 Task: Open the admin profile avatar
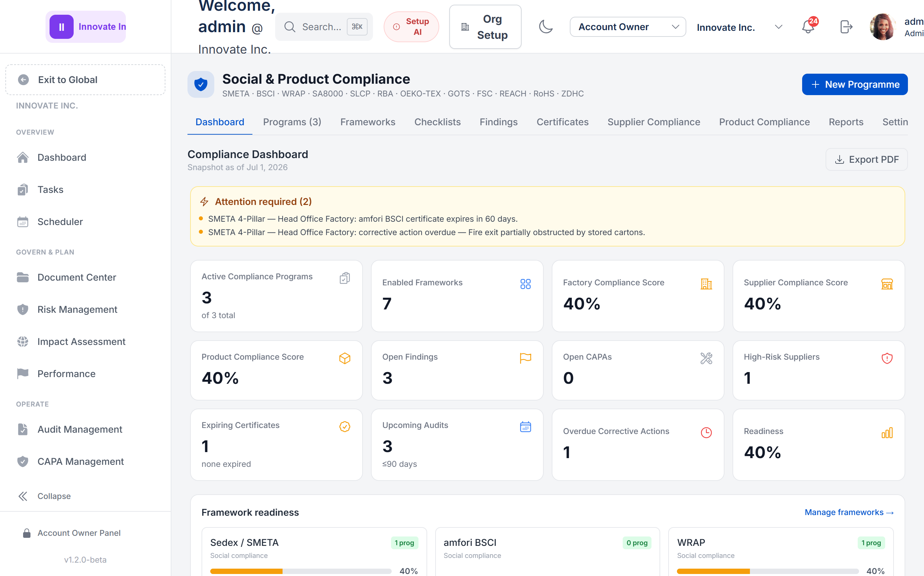(x=882, y=27)
